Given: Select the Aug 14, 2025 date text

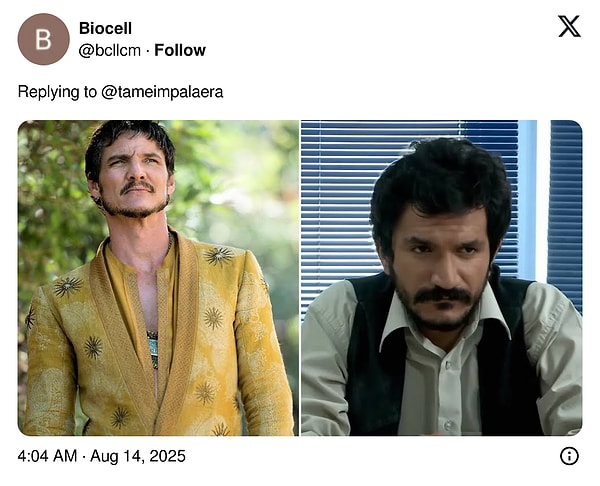Looking at the screenshot, I should coord(138,456).
